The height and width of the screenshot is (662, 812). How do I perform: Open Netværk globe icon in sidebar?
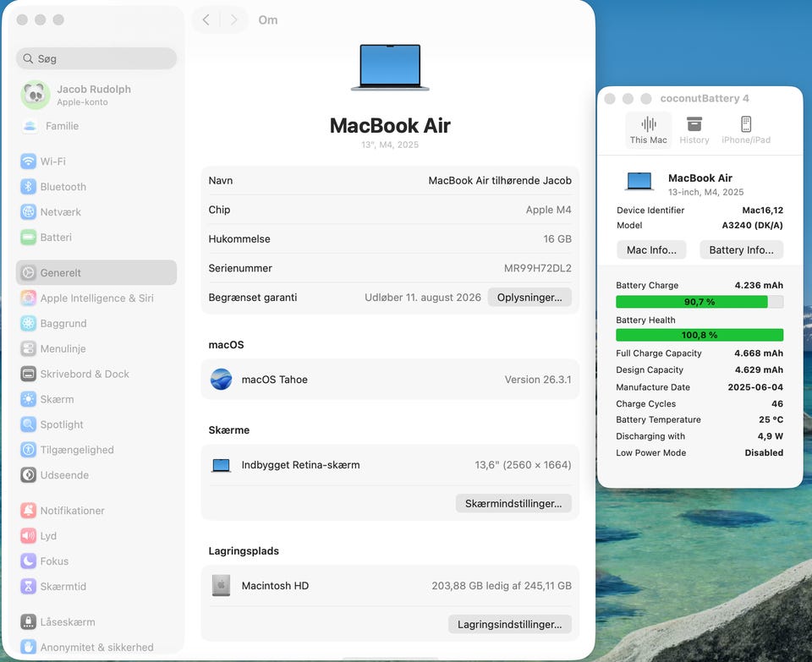[x=28, y=211]
